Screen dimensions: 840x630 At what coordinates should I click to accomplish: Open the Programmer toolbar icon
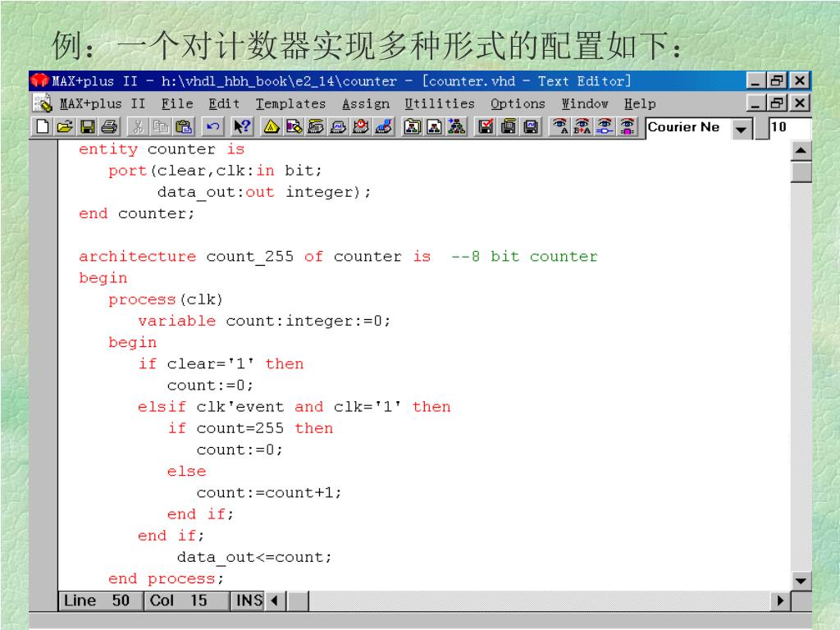(384, 127)
